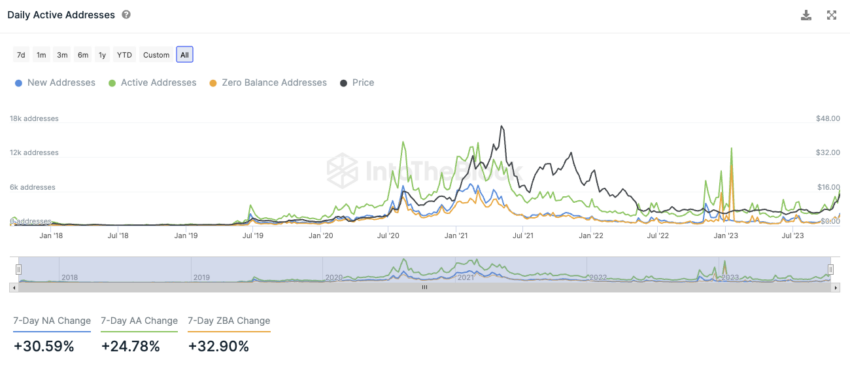Switch to the 3m time range
The height and width of the screenshot is (369, 850).
click(62, 55)
